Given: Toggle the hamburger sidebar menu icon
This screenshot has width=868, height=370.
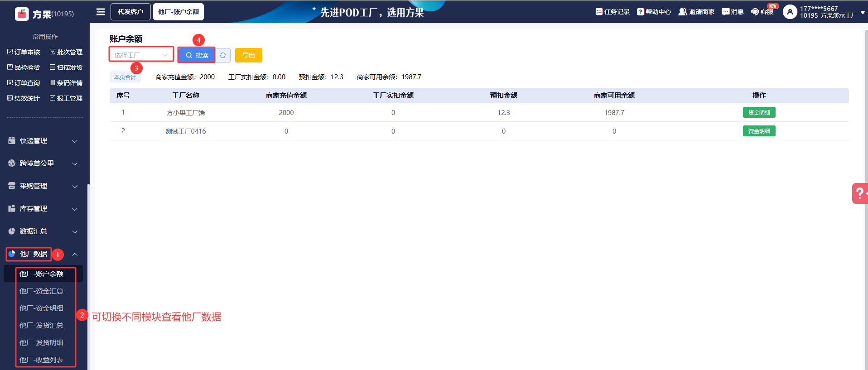Looking at the screenshot, I should [x=101, y=12].
